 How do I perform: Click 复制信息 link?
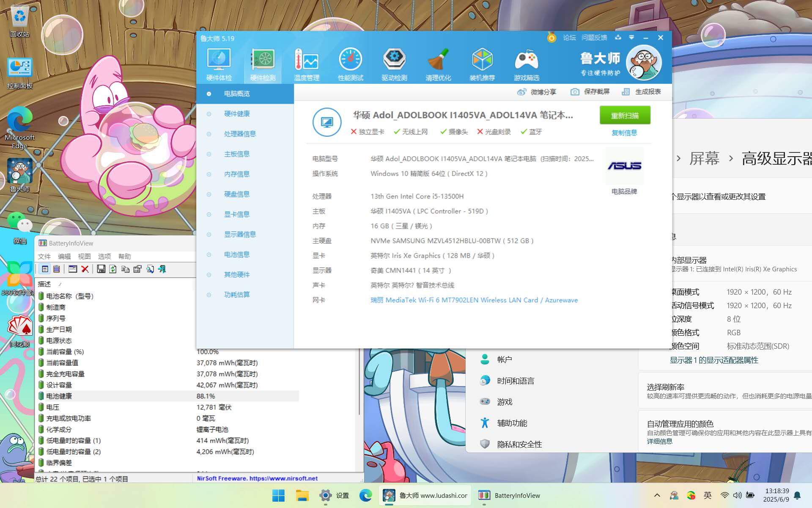(x=624, y=133)
